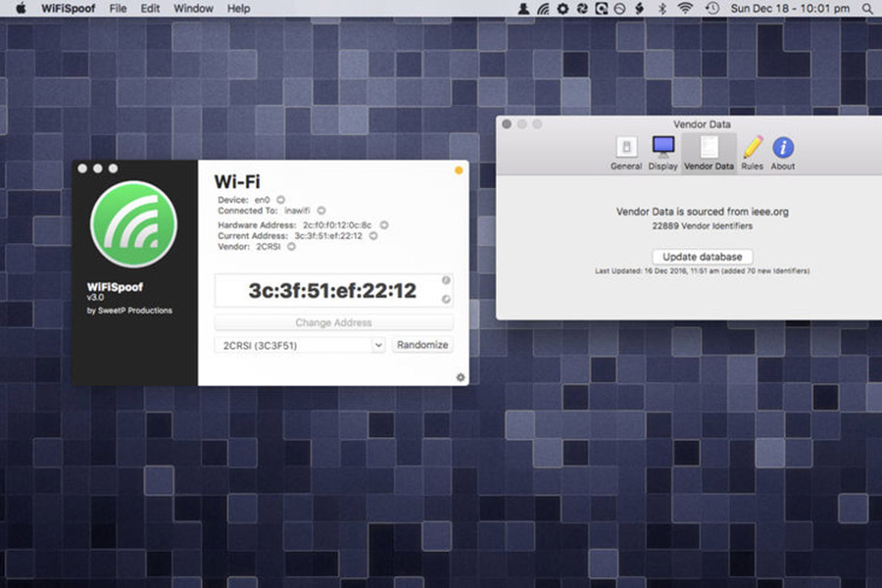Click the Last Updated 16 Dec 2016 line
882x588 pixels.
pyautogui.click(x=702, y=270)
